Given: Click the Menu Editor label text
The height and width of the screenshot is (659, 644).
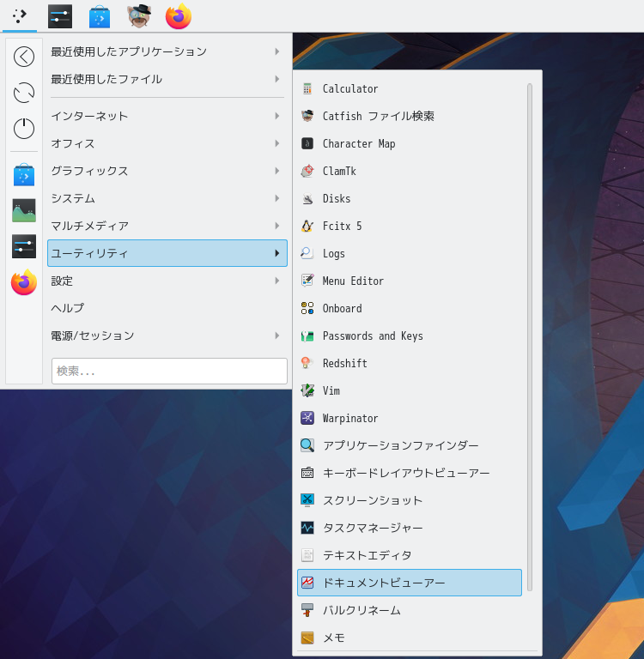Looking at the screenshot, I should click(x=353, y=281).
